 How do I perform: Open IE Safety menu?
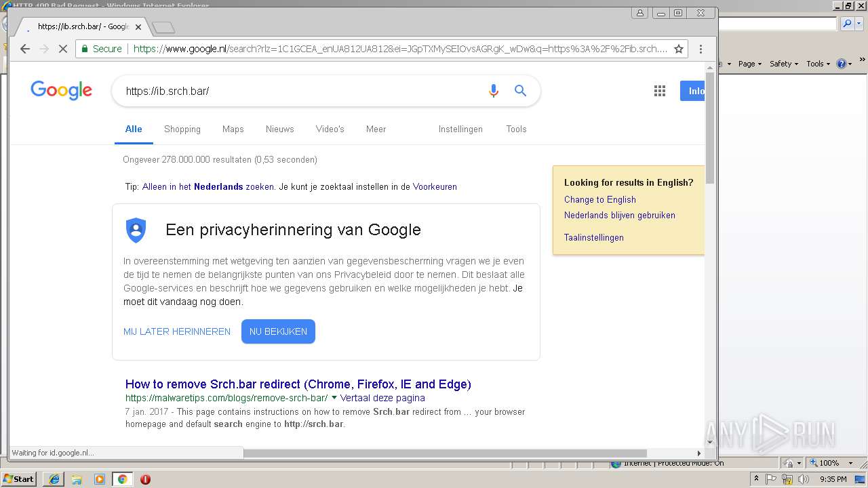tap(783, 64)
